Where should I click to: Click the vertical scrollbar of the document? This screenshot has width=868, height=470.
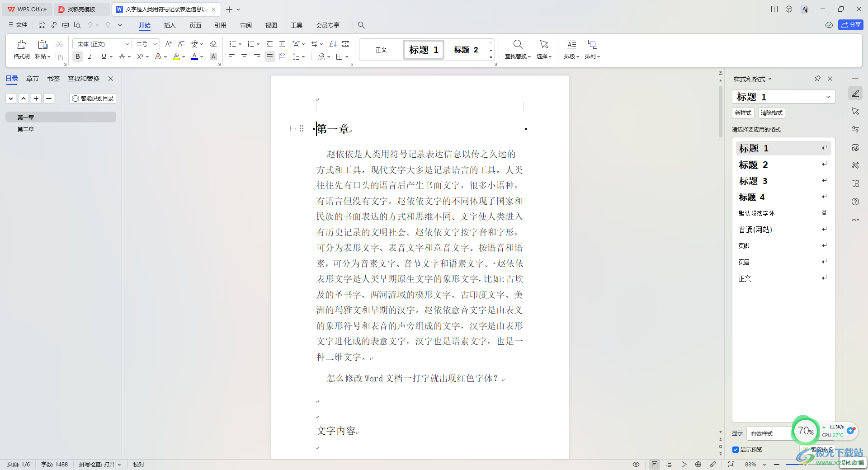(x=721, y=111)
